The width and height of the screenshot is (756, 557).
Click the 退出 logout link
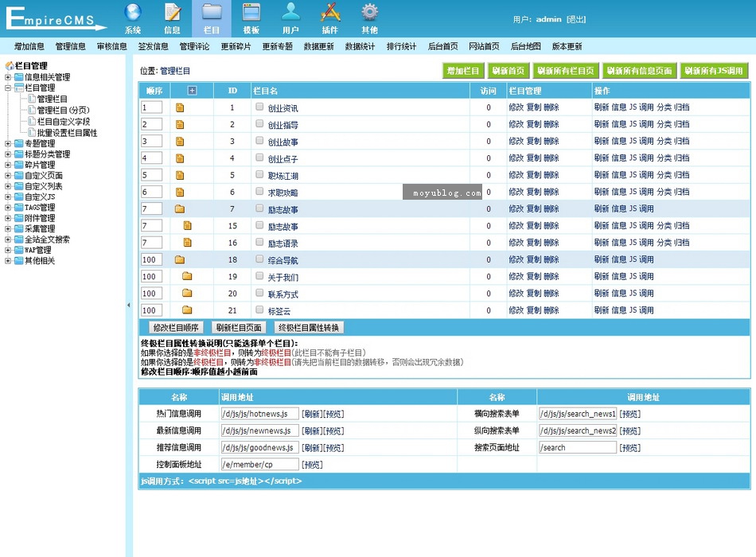coord(576,19)
